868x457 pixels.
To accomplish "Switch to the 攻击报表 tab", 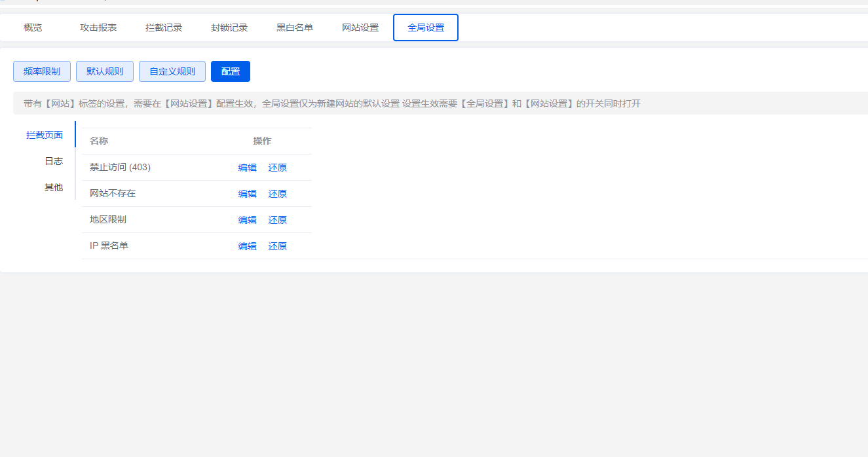I will [x=98, y=27].
